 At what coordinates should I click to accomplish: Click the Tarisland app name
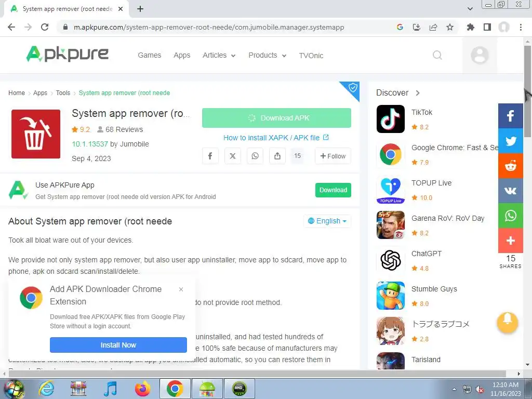tap(426, 360)
